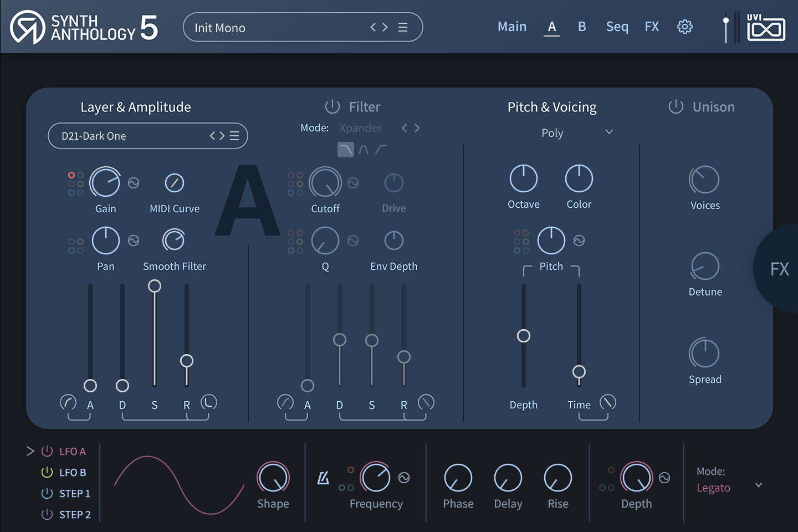Open modulation source dots beside Cutoff knob
The image size is (798, 532).
click(295, 183)
